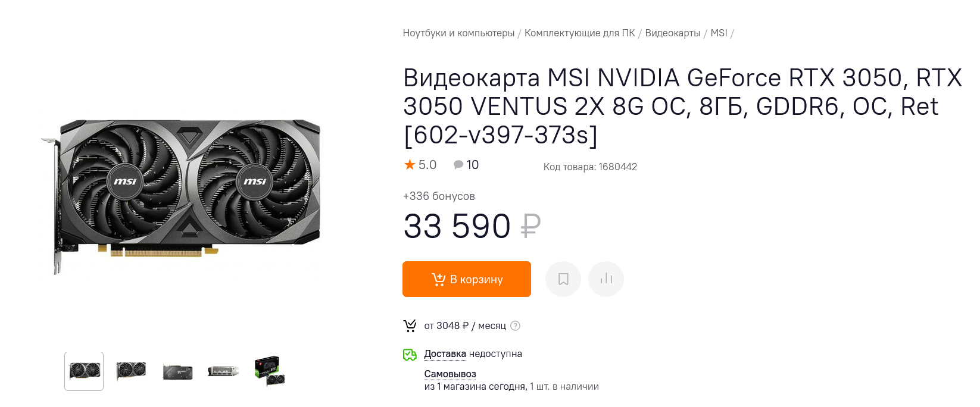Click the green delivery truck icon
The height and width of the screenshot is (407, 980).
pos(410,355)
